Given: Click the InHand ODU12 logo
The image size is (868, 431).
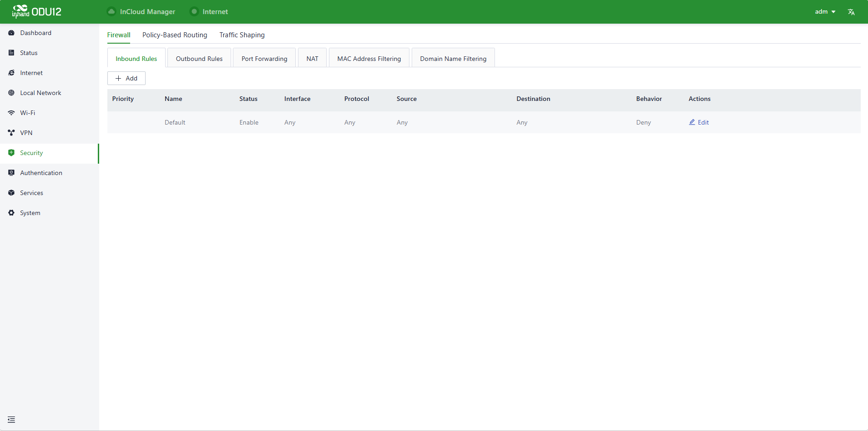Looking at the screenshot, I should (x=37, y=12).
